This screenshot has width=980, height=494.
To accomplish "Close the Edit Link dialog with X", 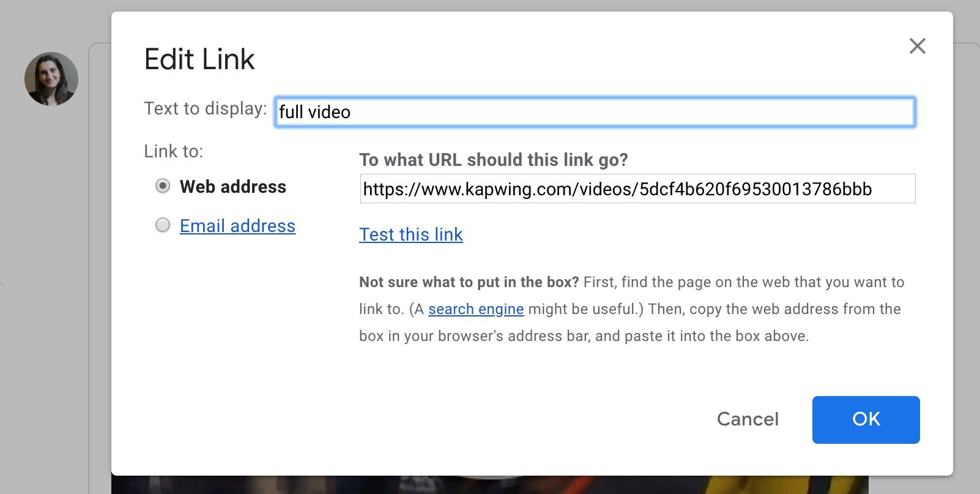I will click(917, 46).
